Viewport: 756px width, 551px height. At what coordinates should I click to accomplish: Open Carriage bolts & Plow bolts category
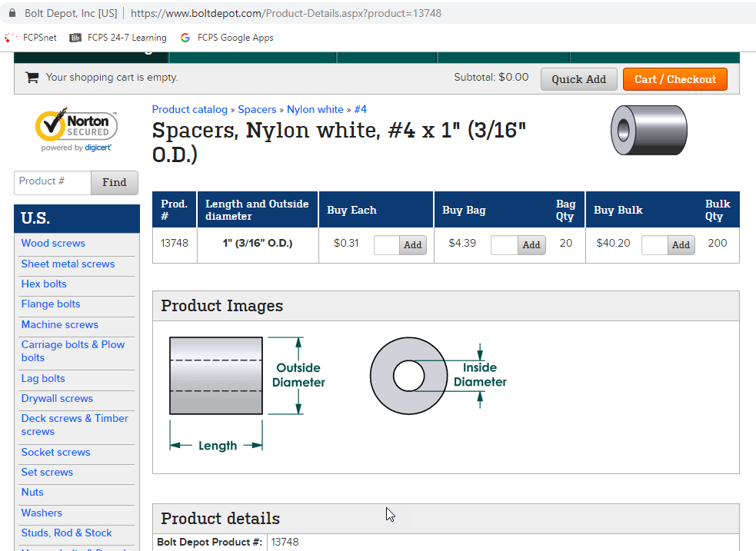pyautogui.click(x=73, y=351)
